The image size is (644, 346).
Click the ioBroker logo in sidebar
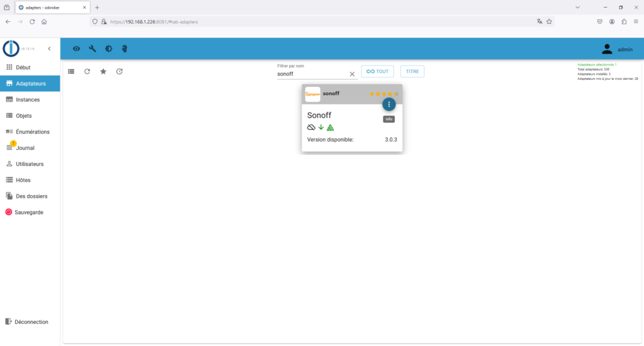11,48
